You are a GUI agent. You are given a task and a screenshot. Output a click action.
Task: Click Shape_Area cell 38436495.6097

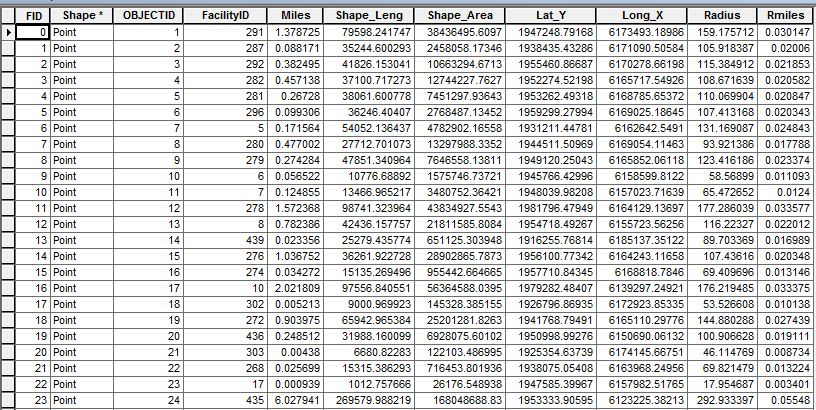(459, 32)
